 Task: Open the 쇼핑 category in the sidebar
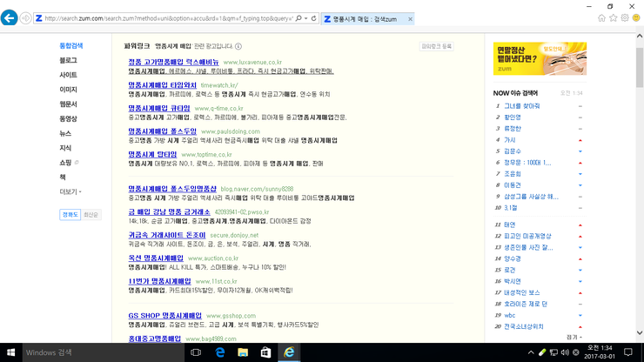(x=66, y=163)
